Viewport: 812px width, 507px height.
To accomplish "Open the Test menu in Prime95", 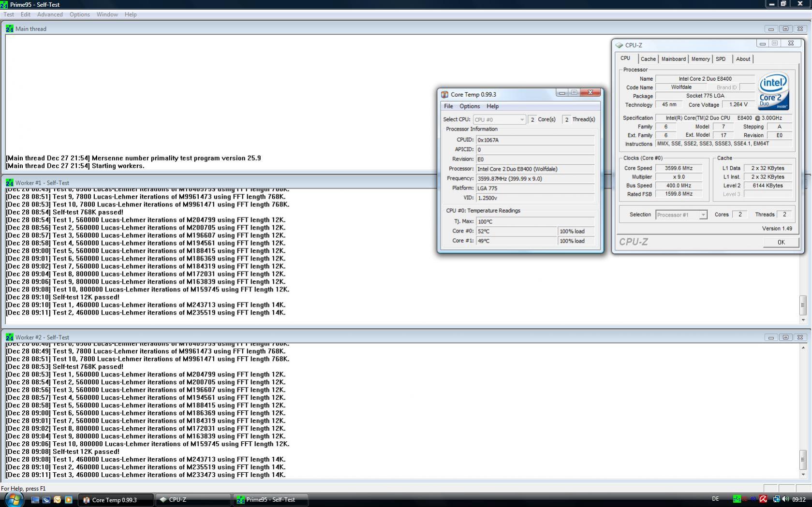I will [9, 14].
